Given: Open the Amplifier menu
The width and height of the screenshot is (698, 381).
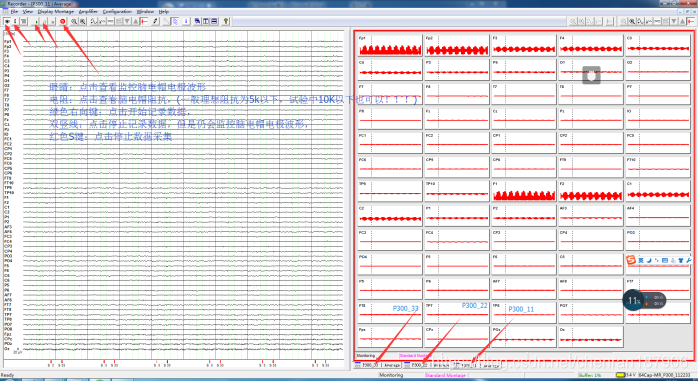Looking at the screenshot, I should coord(88,12).
